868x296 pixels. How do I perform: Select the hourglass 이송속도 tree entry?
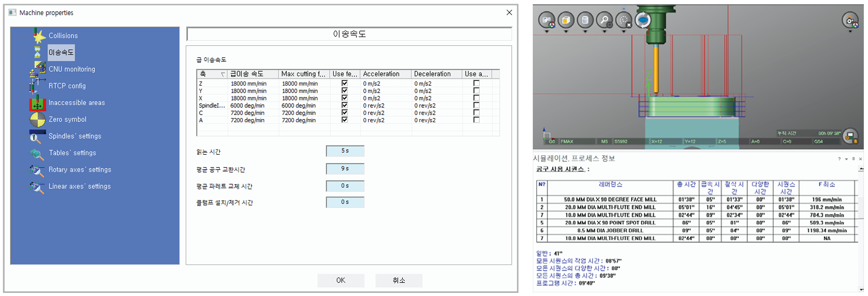click(61, 52)
